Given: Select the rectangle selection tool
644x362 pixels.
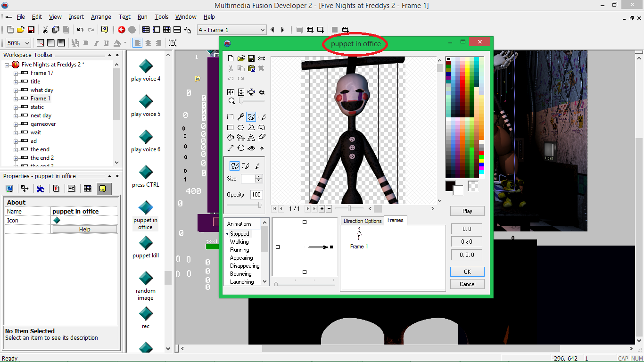Looking at the screenshot, I should 231,117.
